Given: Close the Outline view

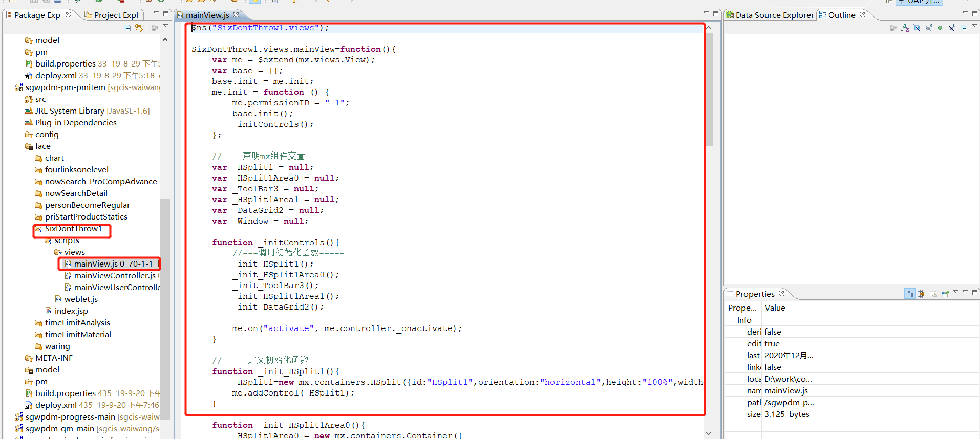Looking at the screenshot, I should tap(862, 15).
